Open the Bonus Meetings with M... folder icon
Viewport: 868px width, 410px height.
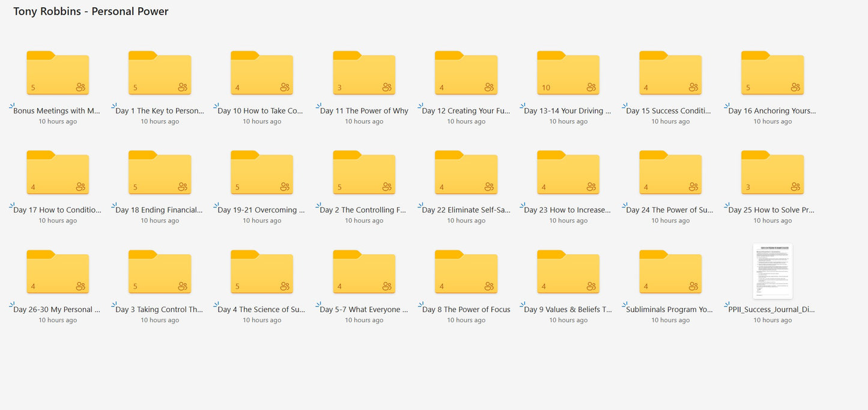click(x=58, y=73)
